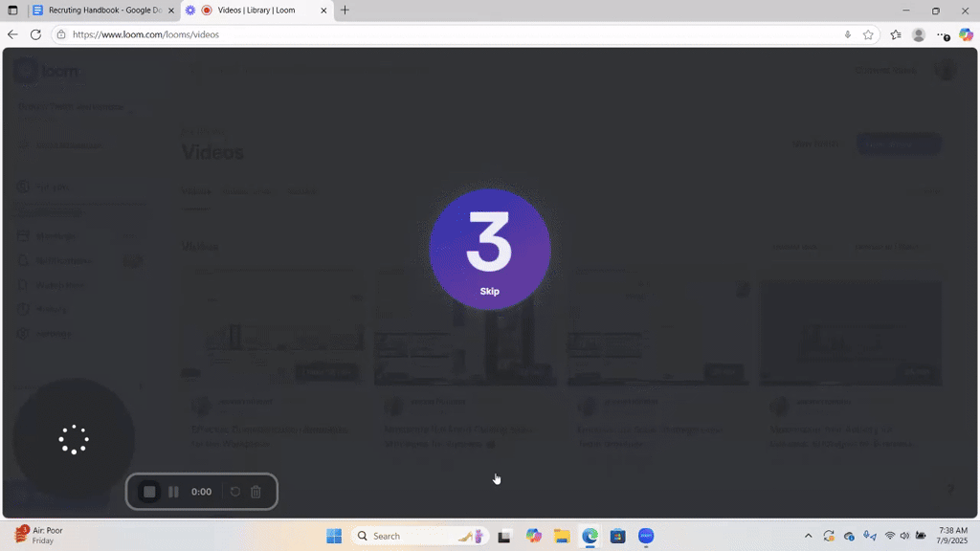Open the browser favorites list
The height and width of the screenshot is (551, 980).
pos(896,34)
